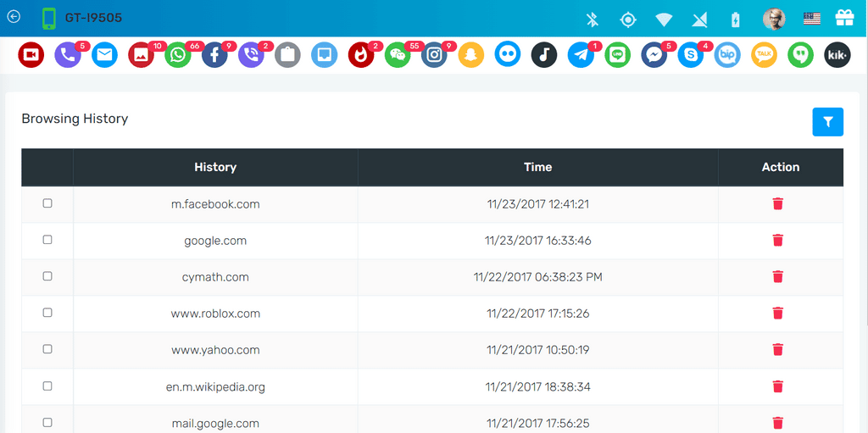Click the 11/21/2017 10:50:19 timestamp
868x433 pixels.
coord(538,350)
